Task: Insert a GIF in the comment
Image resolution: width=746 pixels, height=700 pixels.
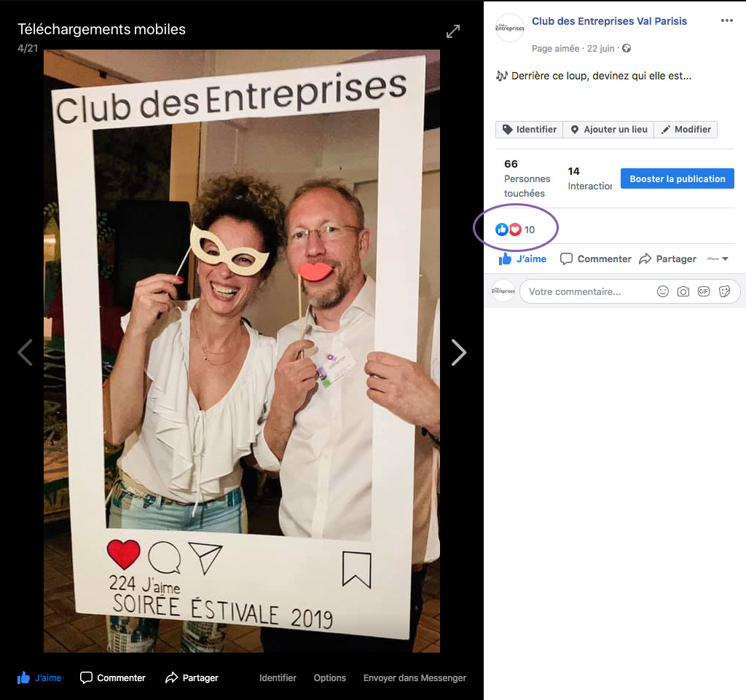Action: [704, 291]
